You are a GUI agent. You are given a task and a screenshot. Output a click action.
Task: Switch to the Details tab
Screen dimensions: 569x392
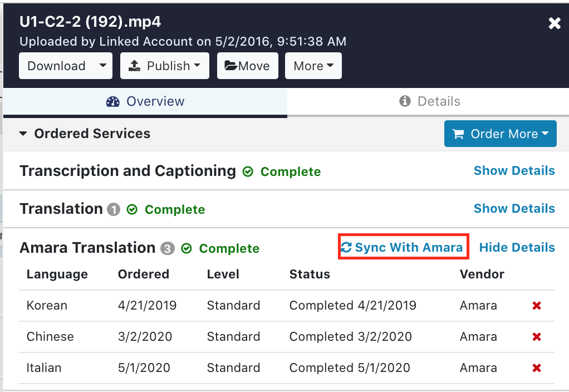coord(428,102)
